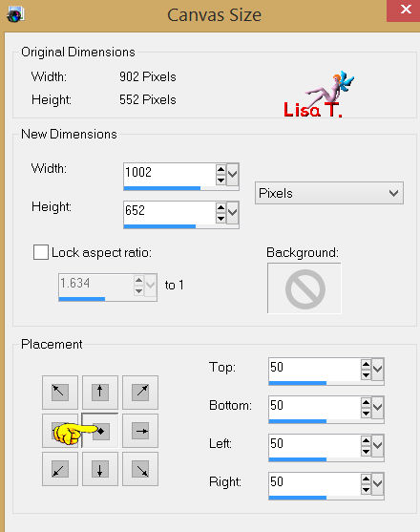The image size is (420, 532).
Task: Select the bottom-left placement arrow
Action: point(60,469)
